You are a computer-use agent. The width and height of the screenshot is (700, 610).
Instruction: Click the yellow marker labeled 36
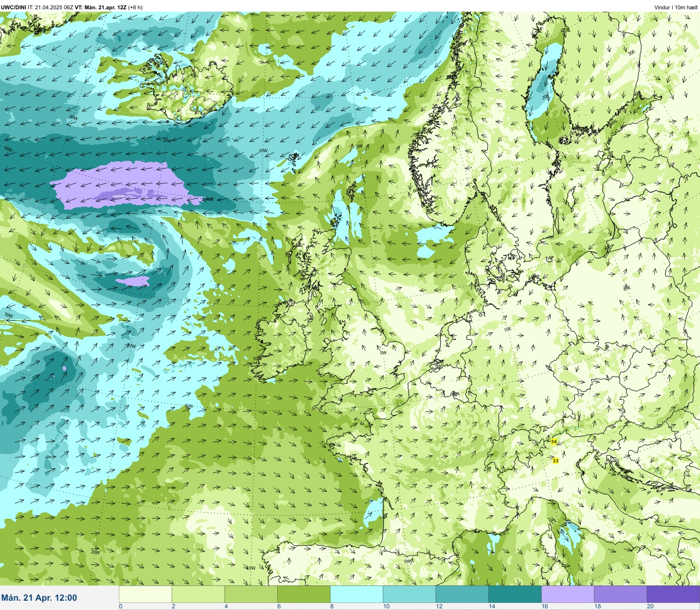pyautogui.click(x=554, y=441)
